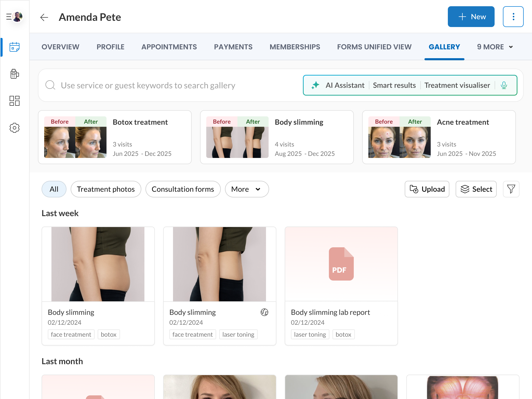Select the All filter chip
532x399 pixels.
[54, 189]
